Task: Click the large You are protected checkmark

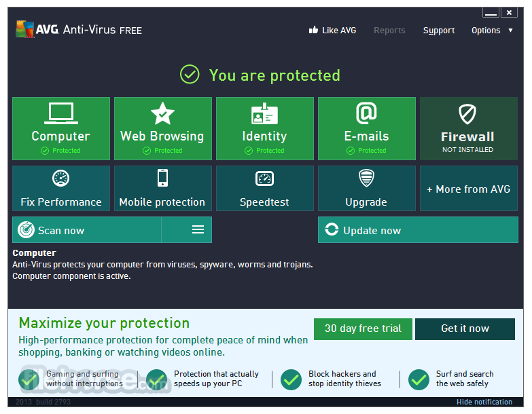Action: pos(190,74)
